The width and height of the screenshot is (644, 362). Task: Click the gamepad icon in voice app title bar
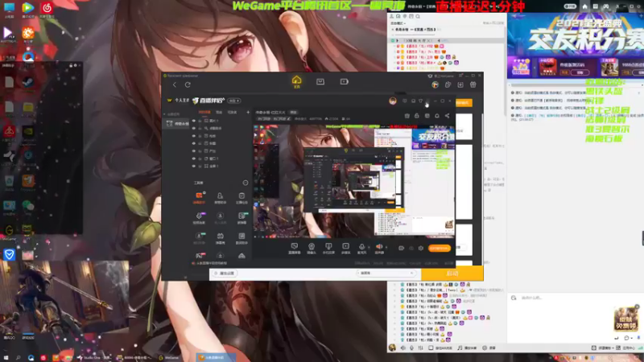606,6
